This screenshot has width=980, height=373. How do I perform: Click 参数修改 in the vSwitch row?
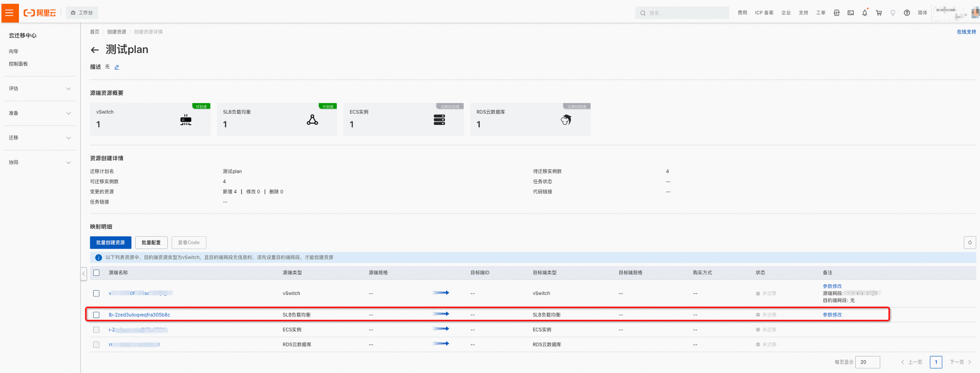tap(832, 286)
